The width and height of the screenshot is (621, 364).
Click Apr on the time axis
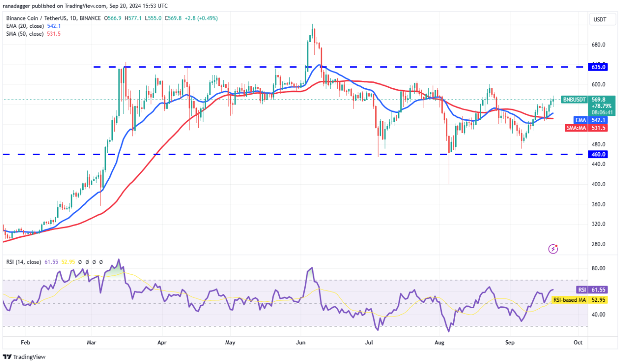click(162, 343)
